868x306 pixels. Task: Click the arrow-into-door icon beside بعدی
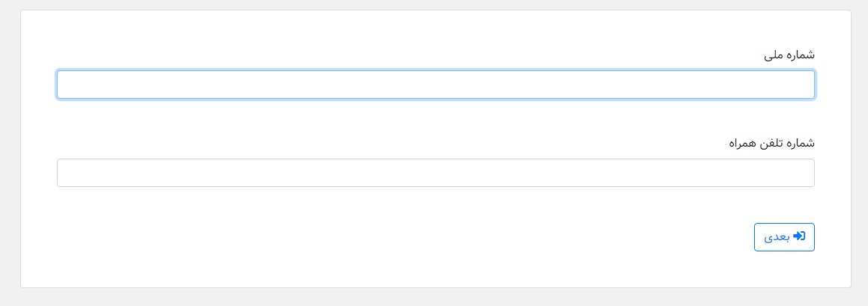(799, 236)
